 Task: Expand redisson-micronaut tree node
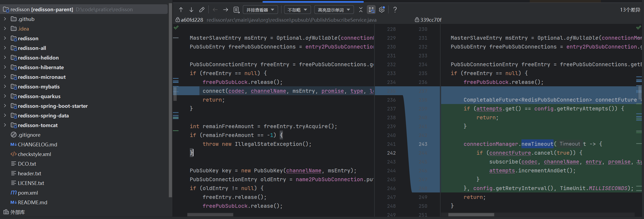point(5,77)
